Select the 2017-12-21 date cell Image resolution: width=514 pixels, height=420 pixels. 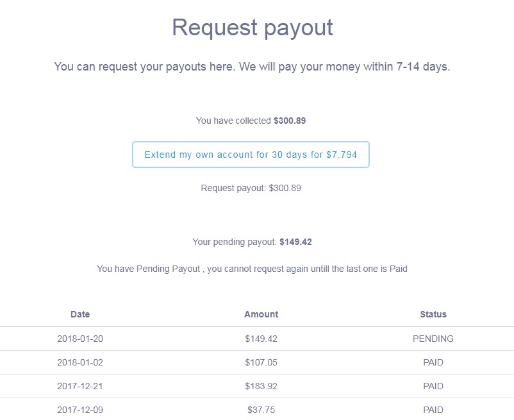80,386
